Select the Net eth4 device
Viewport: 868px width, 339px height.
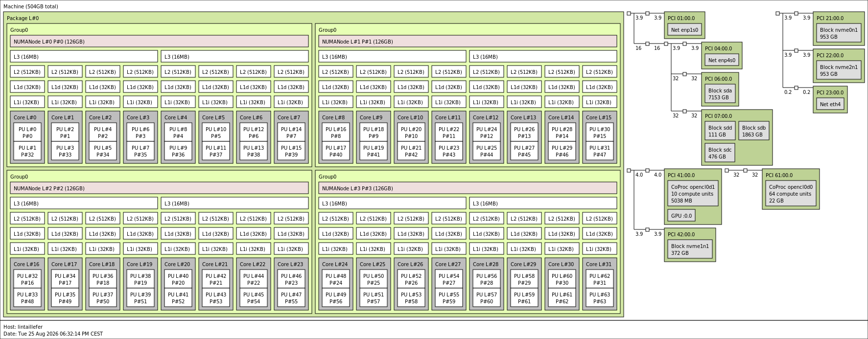(830, 104)
